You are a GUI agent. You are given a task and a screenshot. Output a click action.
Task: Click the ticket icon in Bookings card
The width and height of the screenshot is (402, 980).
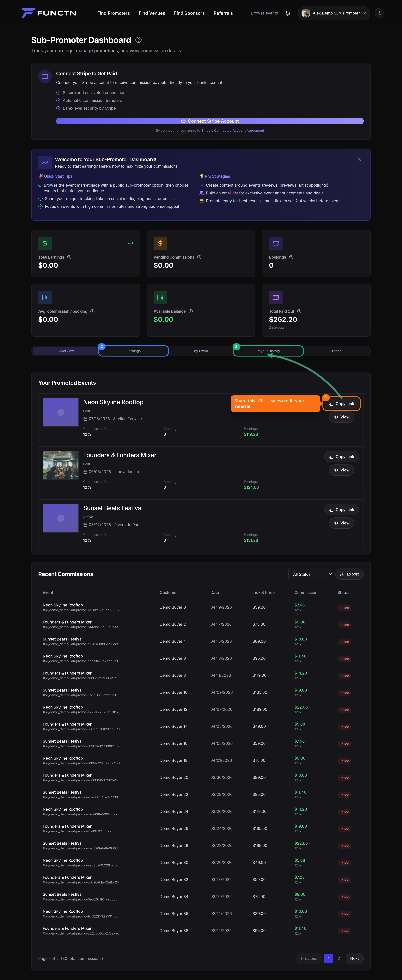coord(276,243)
